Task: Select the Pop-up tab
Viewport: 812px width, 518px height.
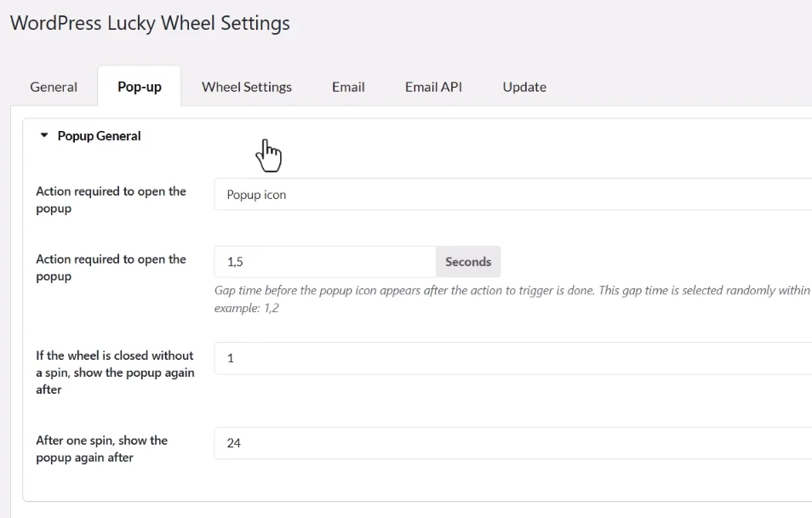Action: [140, 87]
